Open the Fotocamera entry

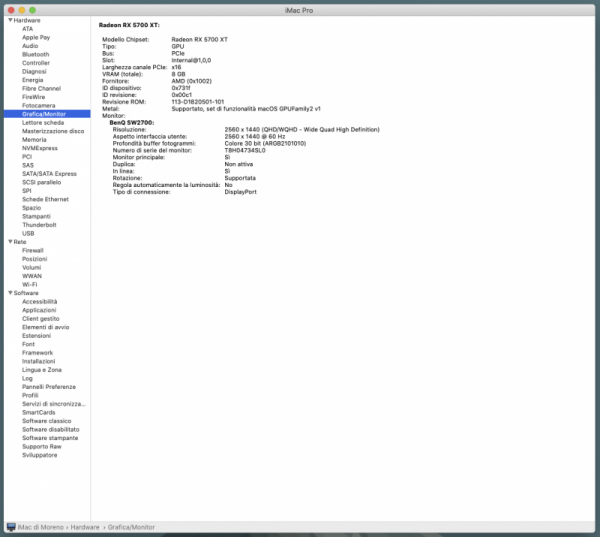pos(39,106)
